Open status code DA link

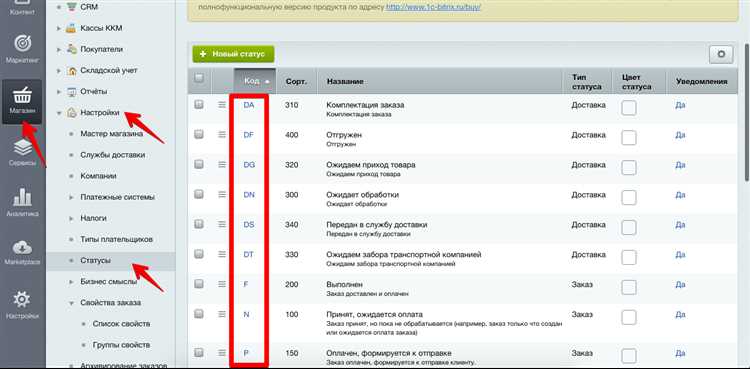pyautogui.click(x=249, y=105)
